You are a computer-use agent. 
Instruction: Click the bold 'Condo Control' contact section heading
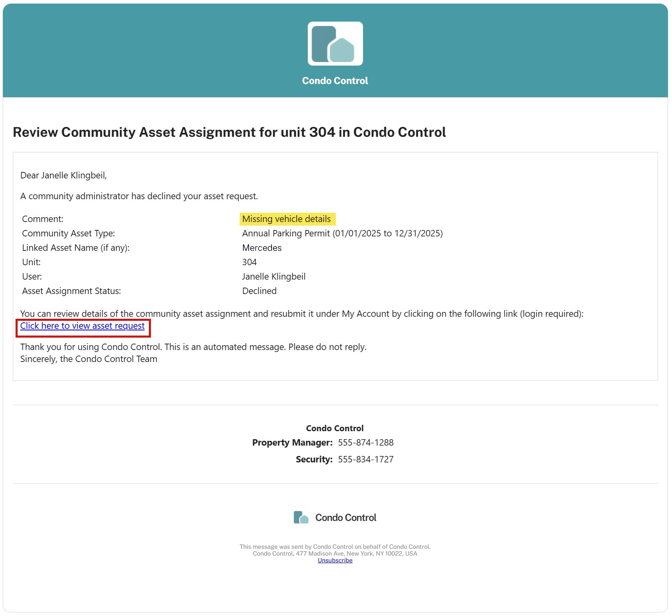(335, 428)
